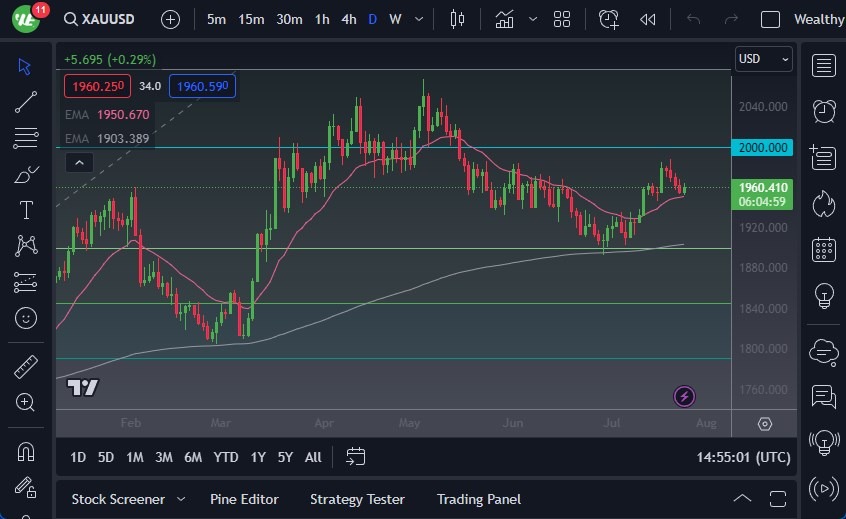846x519 pixels.
Task: Click the zoom in magnifier tool
Action: [26, 402]
